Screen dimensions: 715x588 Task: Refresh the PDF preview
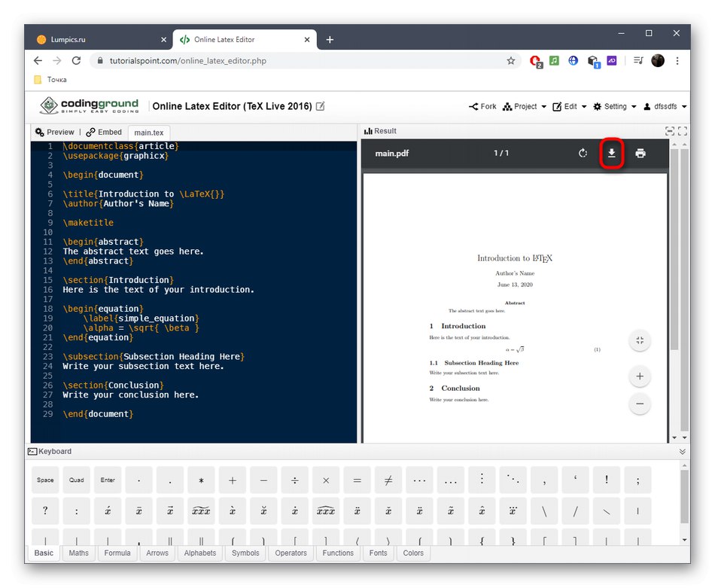[x=583, y=153]
